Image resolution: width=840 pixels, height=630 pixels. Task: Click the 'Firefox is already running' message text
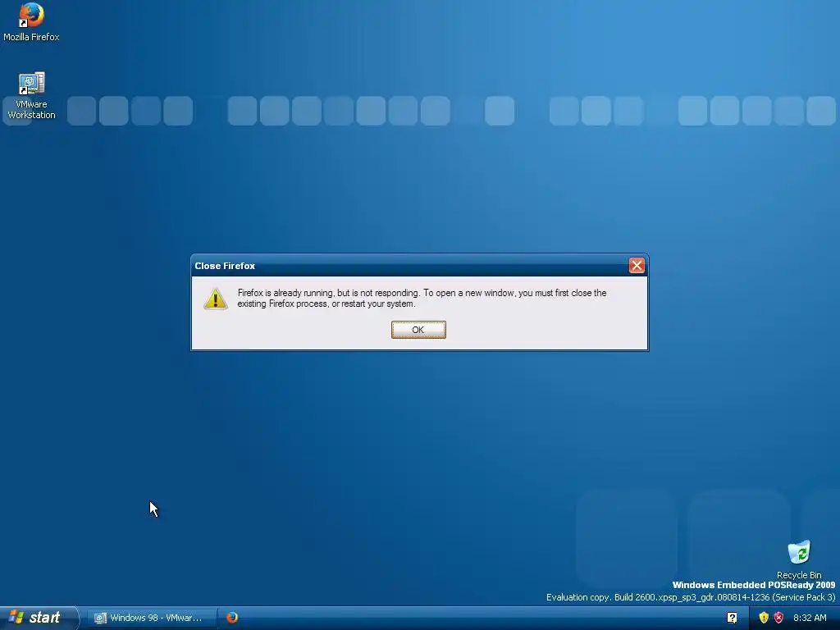point(422,299)
